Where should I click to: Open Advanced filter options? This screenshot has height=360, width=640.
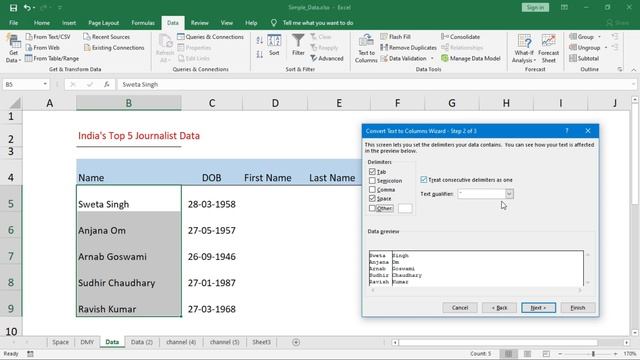[327, 58]
